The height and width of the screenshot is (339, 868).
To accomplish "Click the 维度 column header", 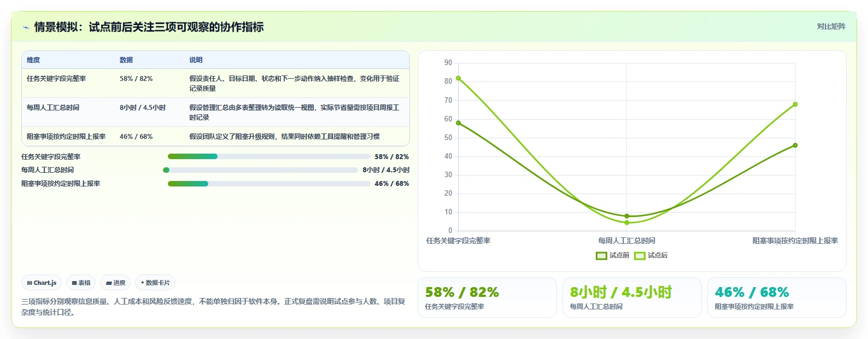I will [33, 60].
